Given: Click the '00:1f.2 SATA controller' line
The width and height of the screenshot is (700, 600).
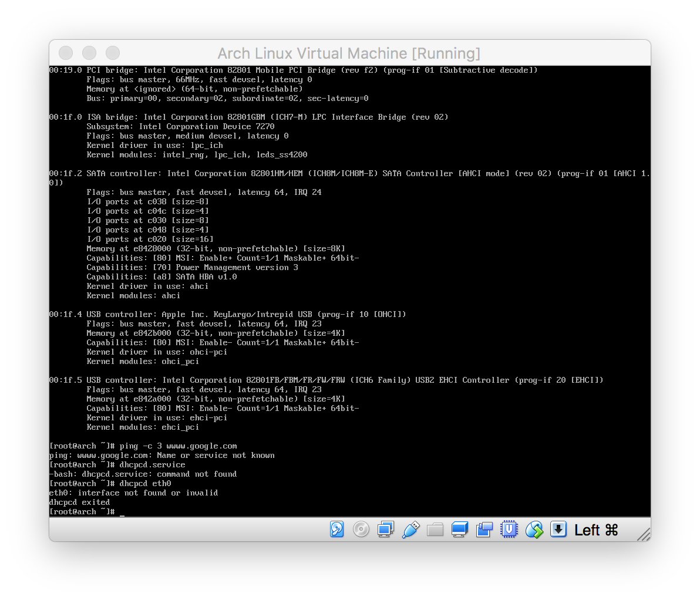Looking at the screenshot, I should (x=349, y=178).
